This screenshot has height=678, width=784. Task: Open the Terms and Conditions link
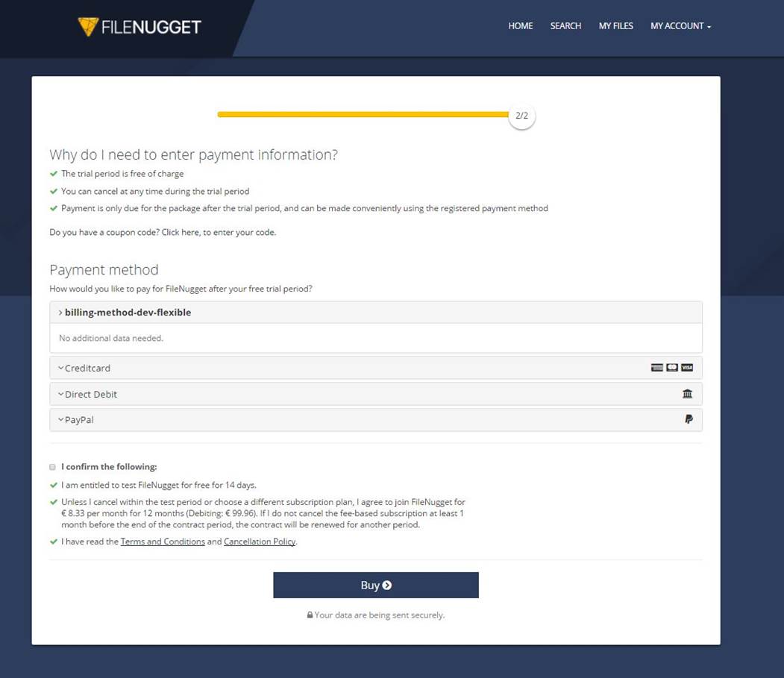[x=163, y=542]
